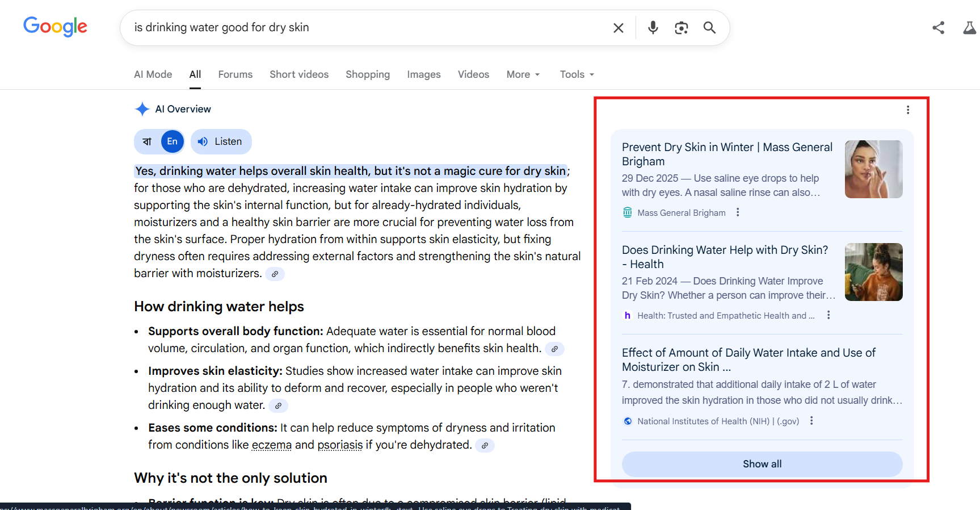Switch AI Overview language to Bengali
The width and height of the screenshot is (980, 510).
(147, 142)
